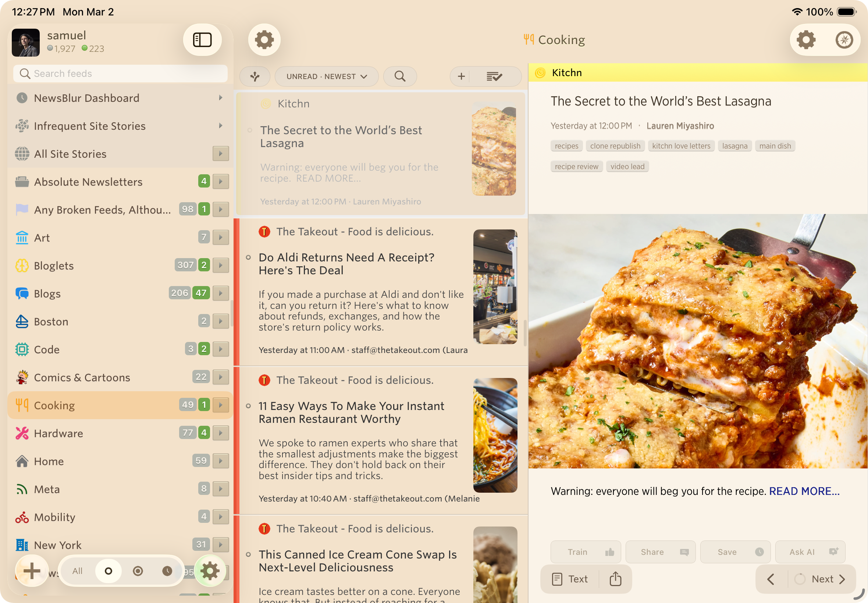Click the mark all read checklist icon
The height and width of the screenshot is (603, 868).
pos(494,77)
